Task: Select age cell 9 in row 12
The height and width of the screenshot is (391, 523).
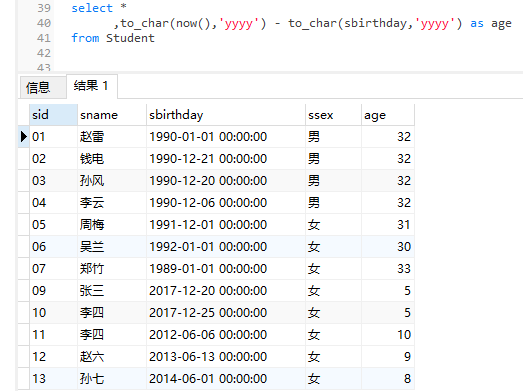Action: tap(388, 357)
